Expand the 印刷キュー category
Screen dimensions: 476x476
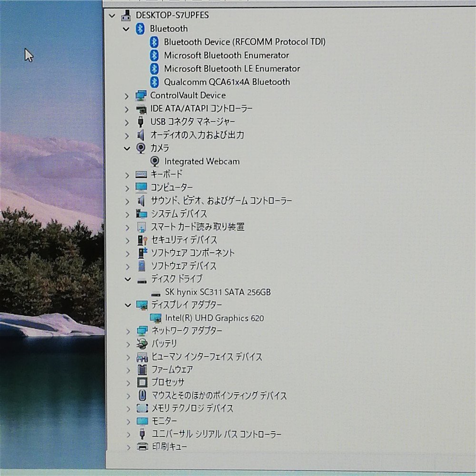[129, 447]
